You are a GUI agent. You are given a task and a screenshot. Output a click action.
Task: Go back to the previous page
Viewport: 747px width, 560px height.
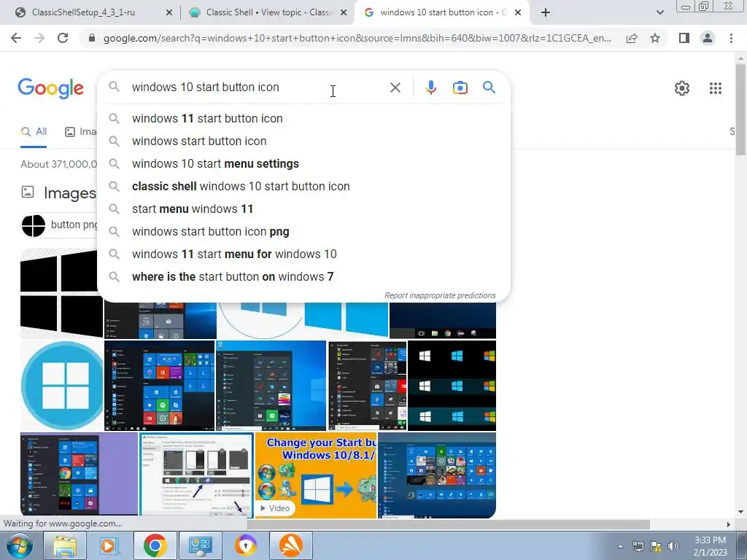[x=16, y=38]
